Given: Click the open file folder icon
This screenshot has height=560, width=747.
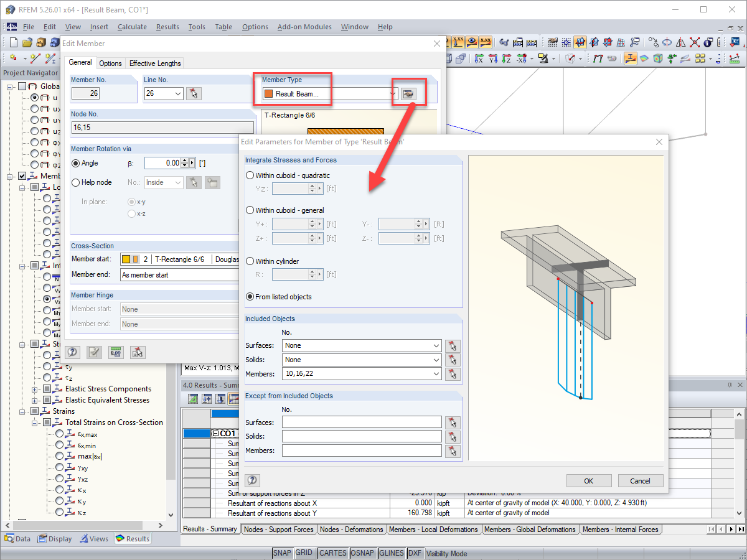Looking at the screenshot, I should 27,43.
